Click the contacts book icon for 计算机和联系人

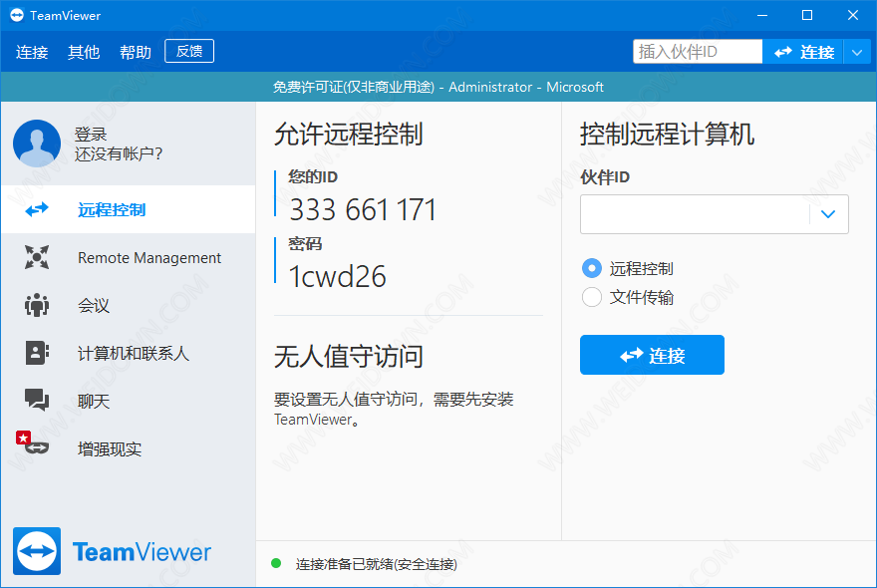click(x=37, y=353)
